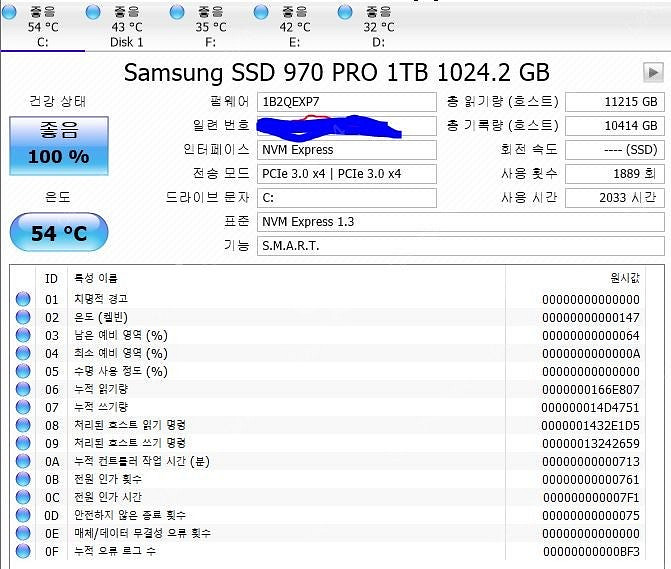Click the blue 좋음 100 % health status box
Image resolution: width=671 pixels, height=569 pixels.
click(x=59, y=146)
